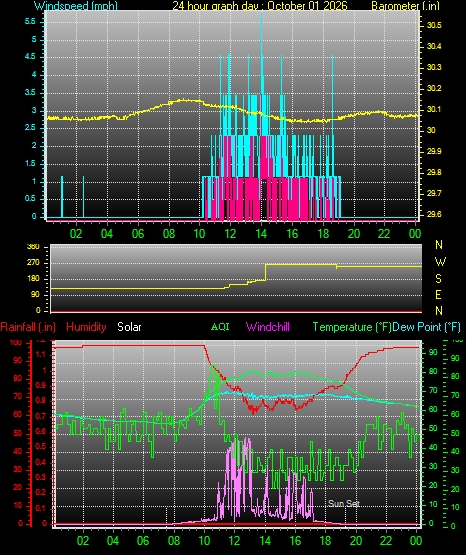Click the 29.7 barometer axis value
This screenshot has height=555, width=466.
point(434,194)
